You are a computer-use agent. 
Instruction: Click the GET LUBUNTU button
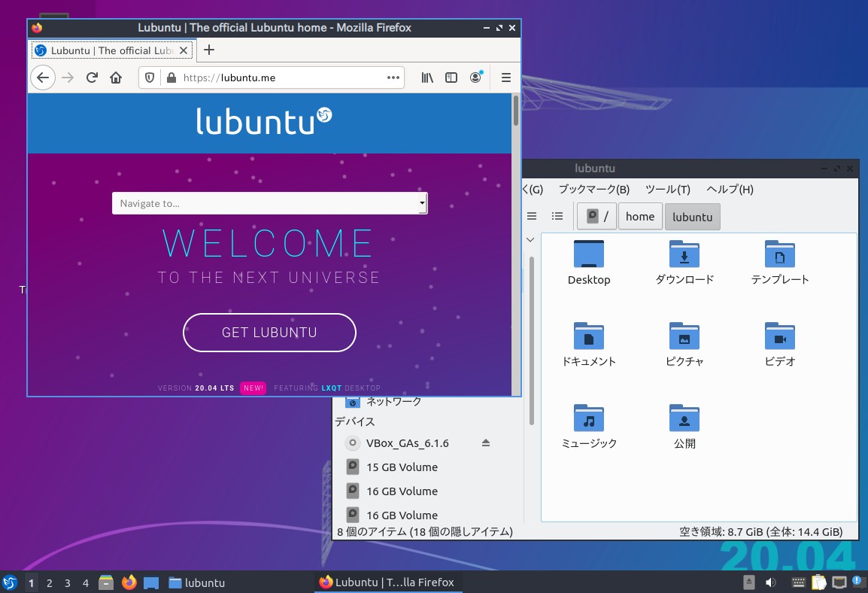pos(269,332)
